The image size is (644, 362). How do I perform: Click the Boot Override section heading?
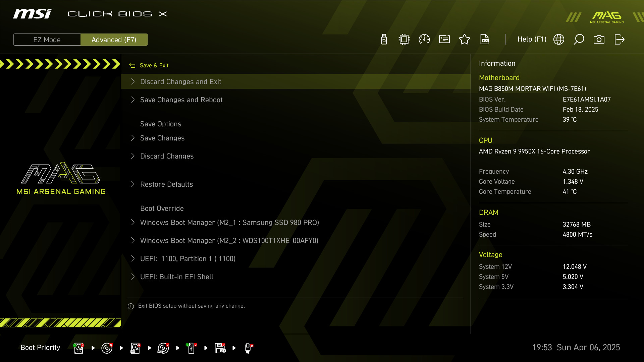162,208
